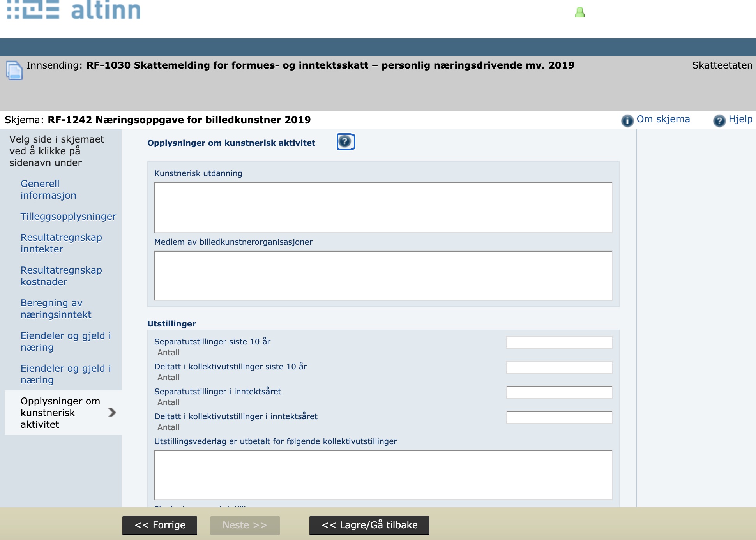
Task: Click Utstillingsvederlag kollektivutstillinger text area
Action: click(383, 475)
